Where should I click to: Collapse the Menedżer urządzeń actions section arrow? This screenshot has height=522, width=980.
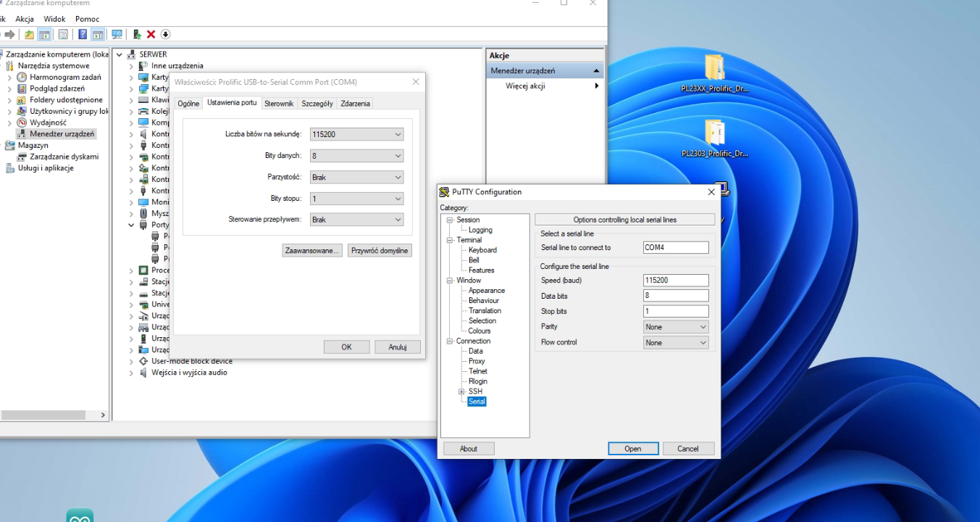[596, 71]
